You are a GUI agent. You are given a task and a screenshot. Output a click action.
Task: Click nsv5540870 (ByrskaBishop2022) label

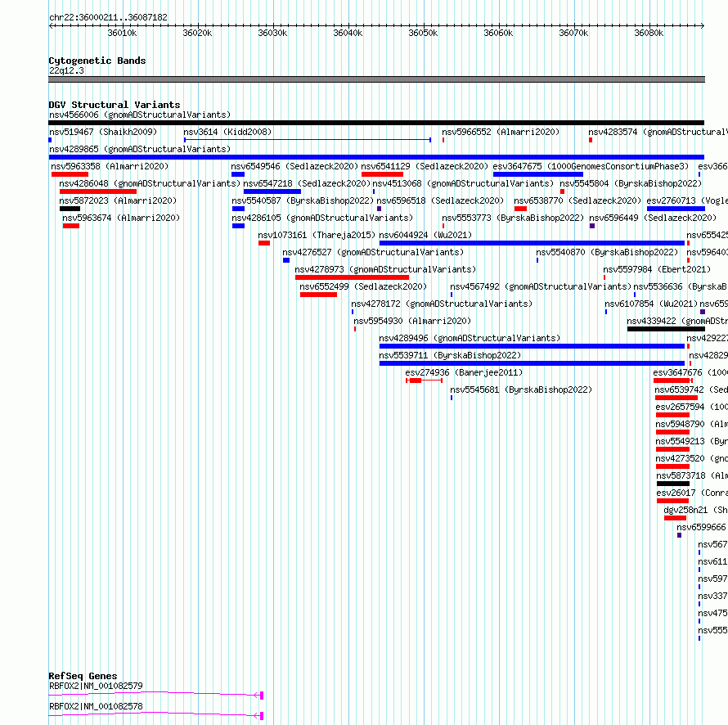click(x=607, y=252)
